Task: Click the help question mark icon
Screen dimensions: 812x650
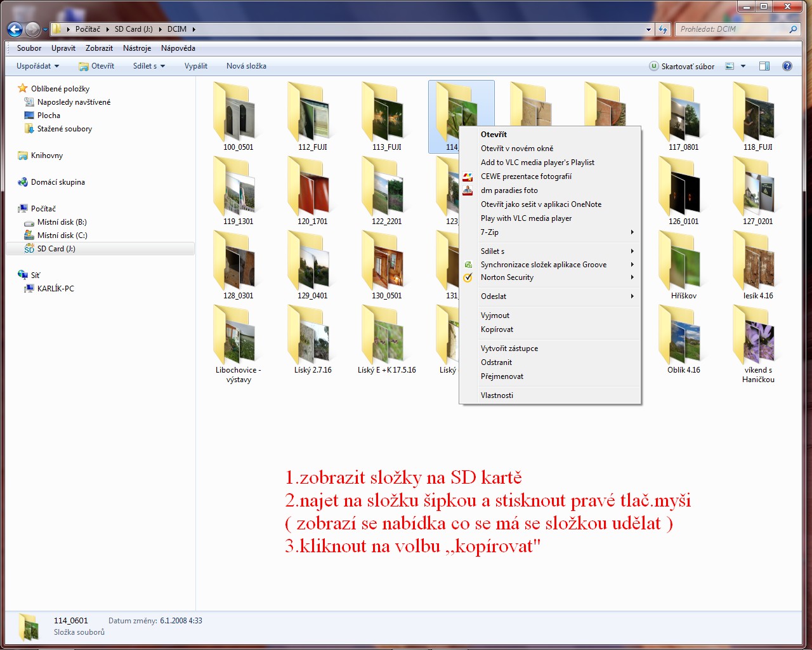Action: tap(787, 66)
